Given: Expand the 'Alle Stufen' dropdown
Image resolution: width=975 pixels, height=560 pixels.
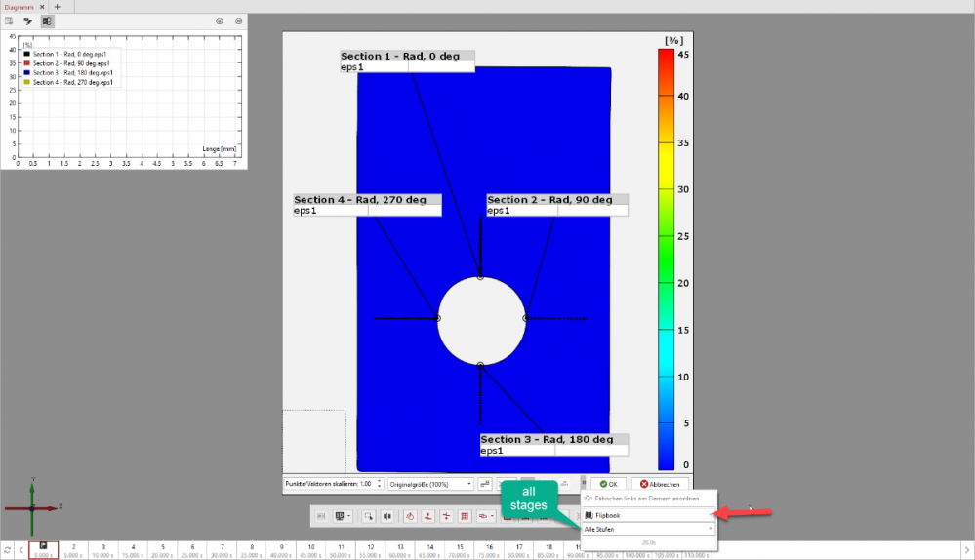Looking at the screenshot, I should click(x=648, y=528).
